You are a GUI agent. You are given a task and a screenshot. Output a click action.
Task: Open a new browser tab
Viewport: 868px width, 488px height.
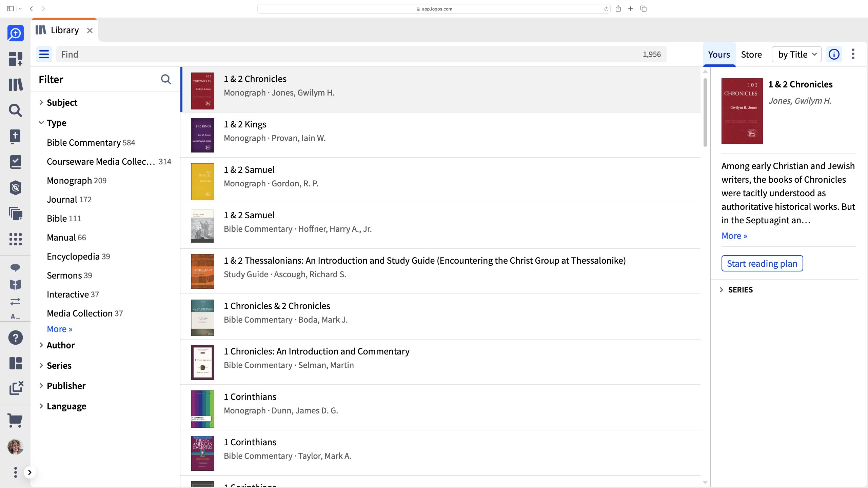(631, 9)
